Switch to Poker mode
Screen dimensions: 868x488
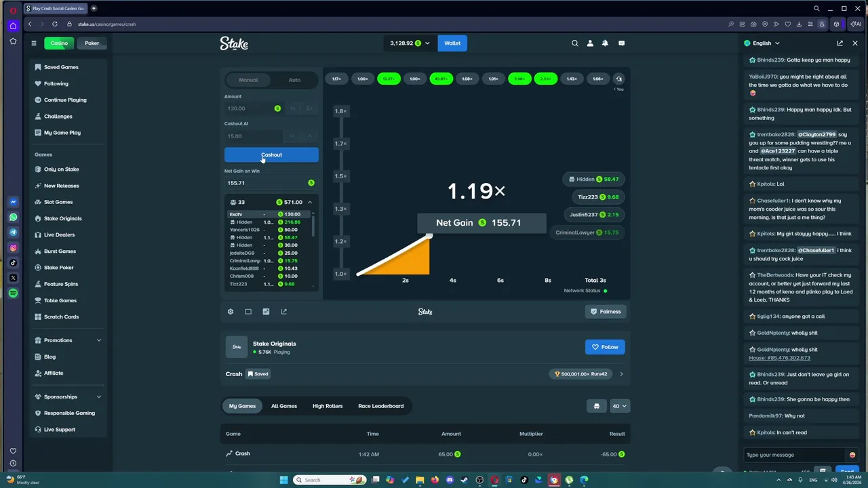point(92,43)
